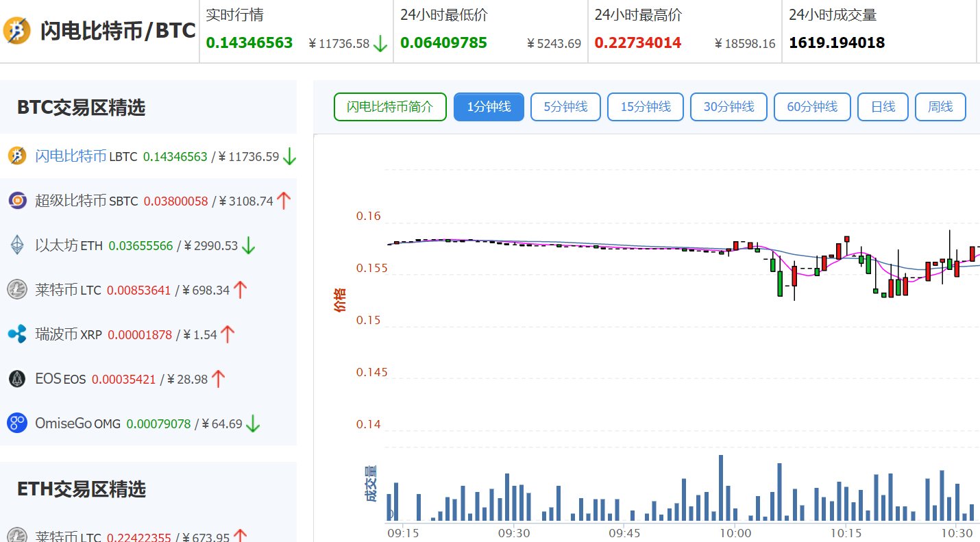Click the realtime price 0.14346563 in header
Viewport: 980px width, 542px height.
249,43
